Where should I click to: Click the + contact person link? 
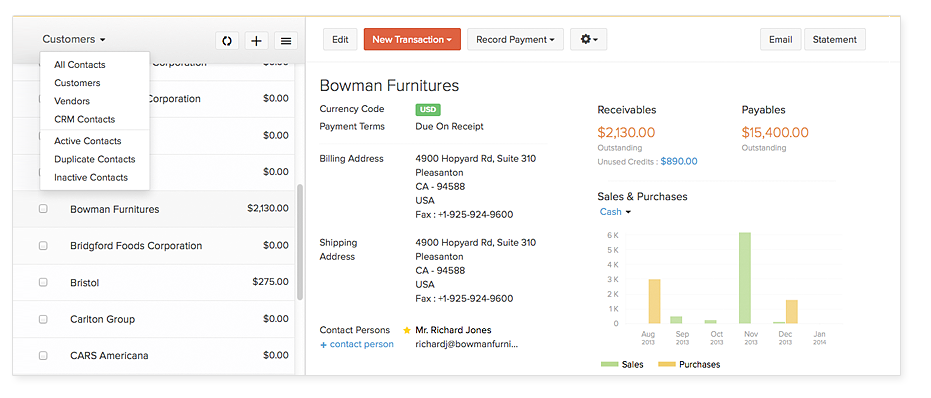356,345
